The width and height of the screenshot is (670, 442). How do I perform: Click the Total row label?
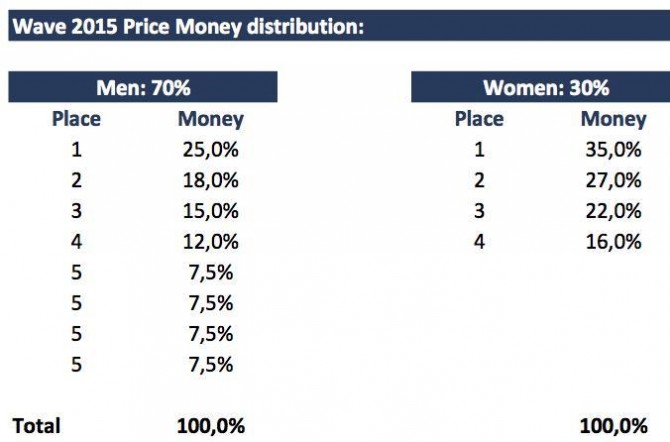[36, 425]
